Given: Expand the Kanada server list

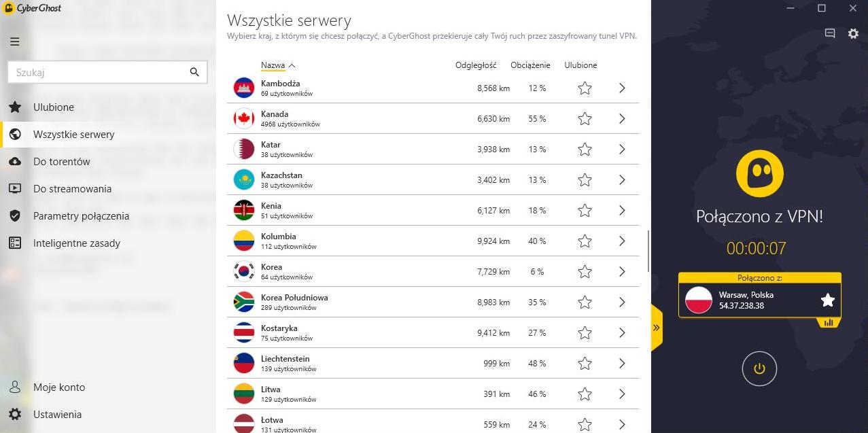Looking at the screenshot, I should [x=621, y=119].
